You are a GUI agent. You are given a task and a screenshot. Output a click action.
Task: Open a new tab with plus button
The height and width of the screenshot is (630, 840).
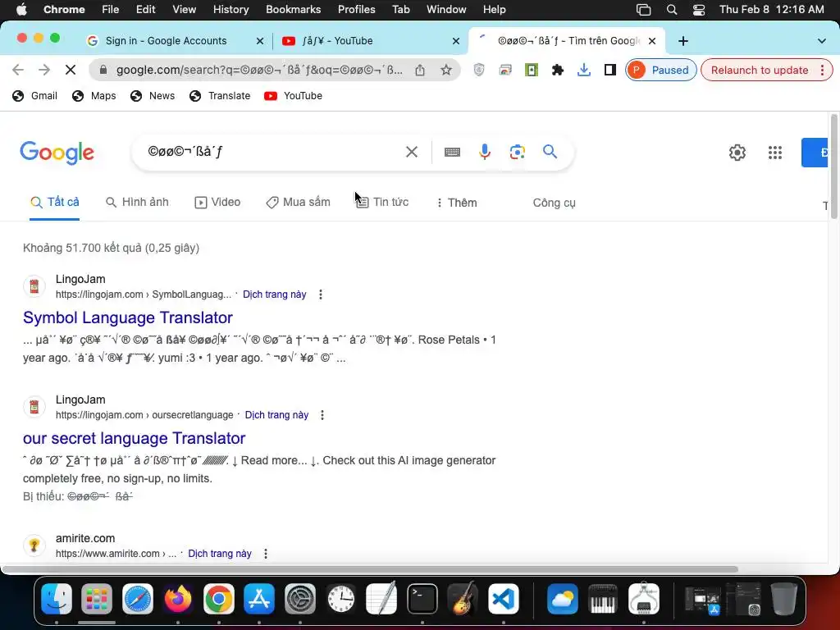(x=683, y=41)
